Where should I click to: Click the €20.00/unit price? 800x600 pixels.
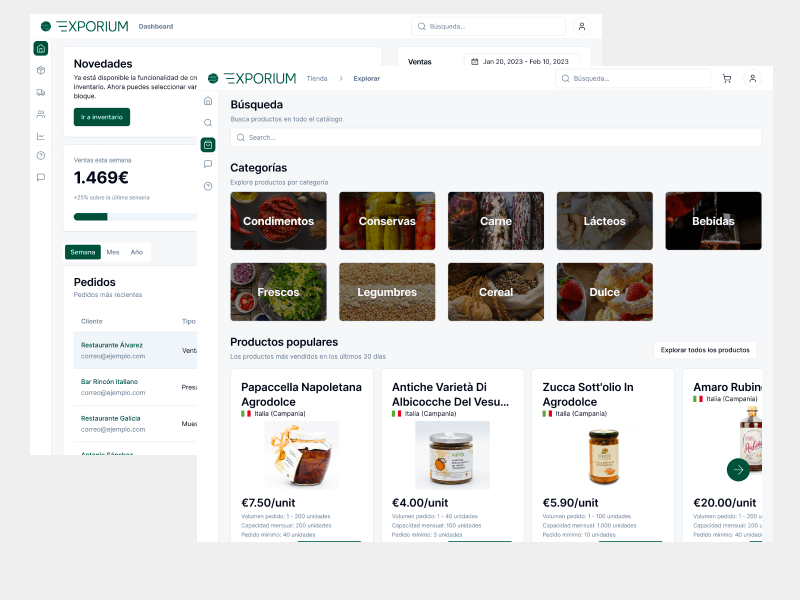coord(724,503)
